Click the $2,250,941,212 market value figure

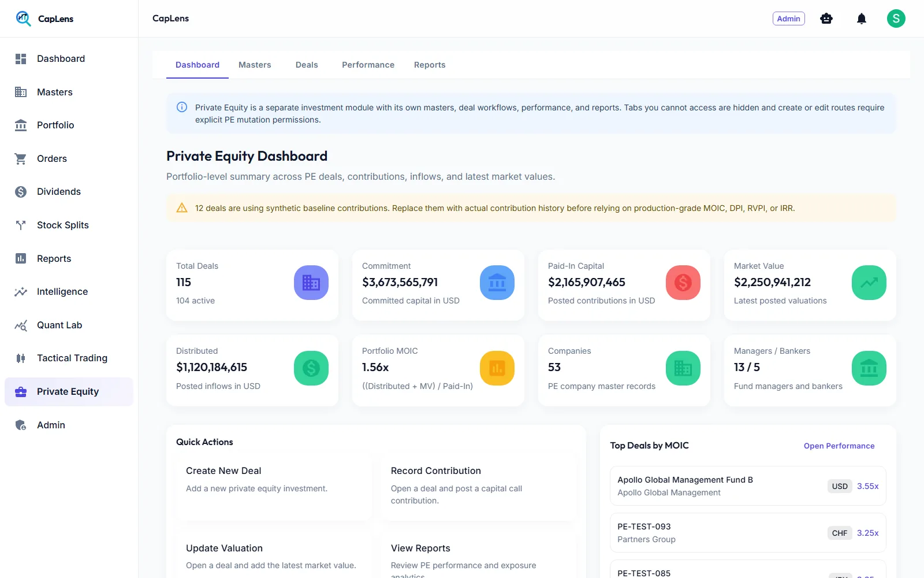[x=772, y=282]
